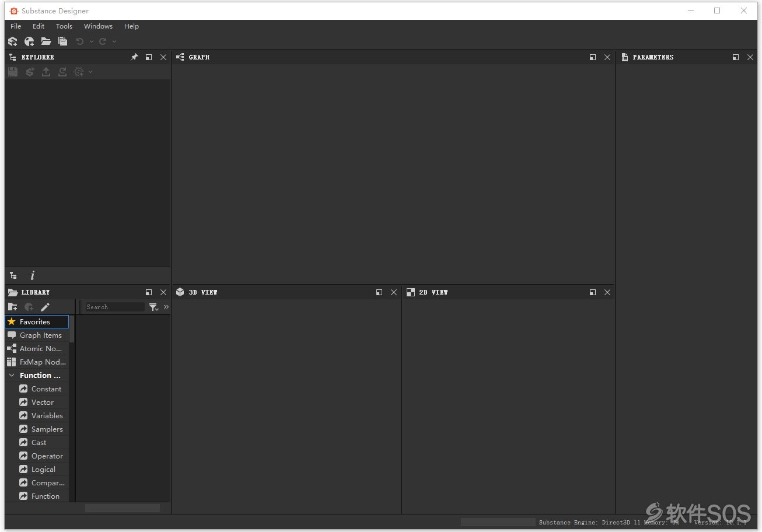Open the undo history dropdown arrow
Viewport: 762px width, 532px height.
(92, 41)
